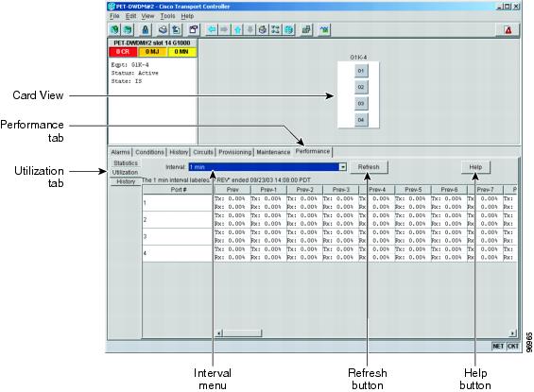The width and height of the screenshot is (534, 392).
Task: Click the waveform connection toolbar icon
Action: pyautogui.click(x=324, y=29)
